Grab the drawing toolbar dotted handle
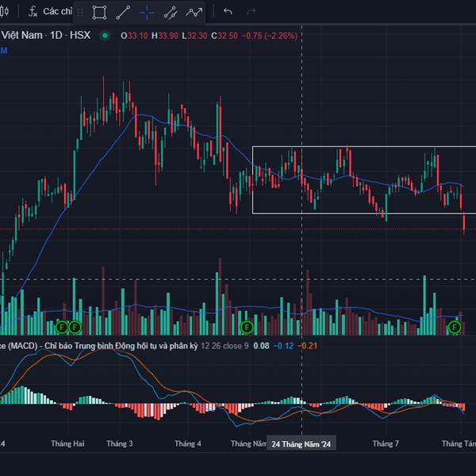Image resolution: width=476 pixels, height=476 pixels. (x=80, y=13)
